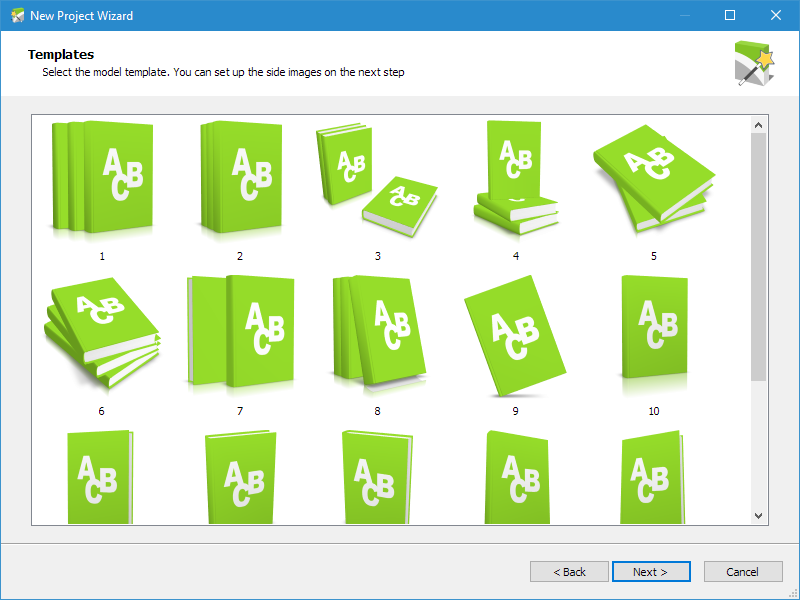
Task: Maximize the New Project Wizard window
Action: click(x=730, y=15)
